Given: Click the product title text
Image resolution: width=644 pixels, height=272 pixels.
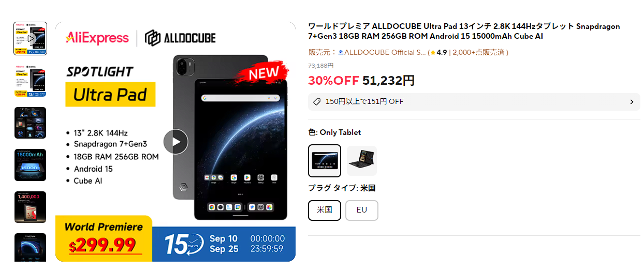Looking at the screenshot, I should coord(464,32).
